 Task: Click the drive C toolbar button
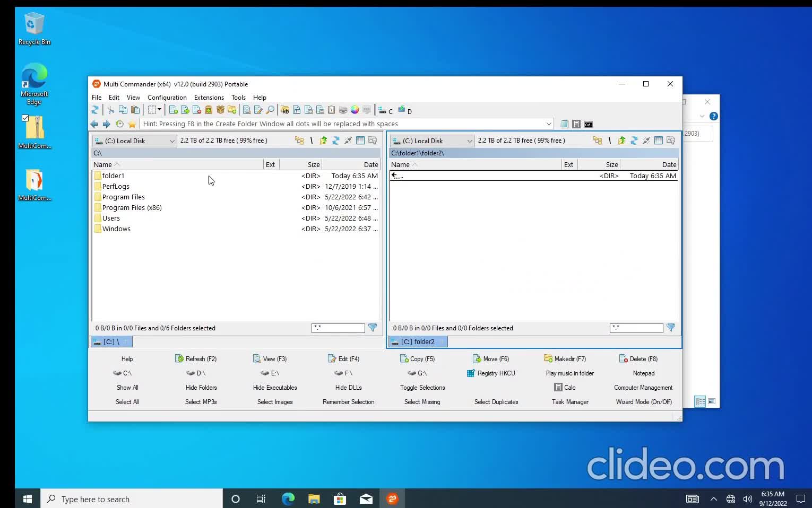(385, 110)
